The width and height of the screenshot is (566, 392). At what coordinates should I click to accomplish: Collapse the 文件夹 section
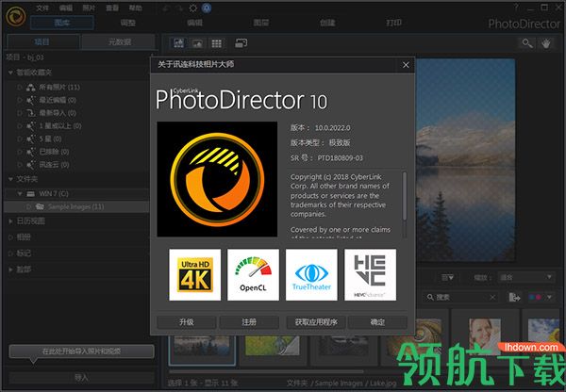10,179
